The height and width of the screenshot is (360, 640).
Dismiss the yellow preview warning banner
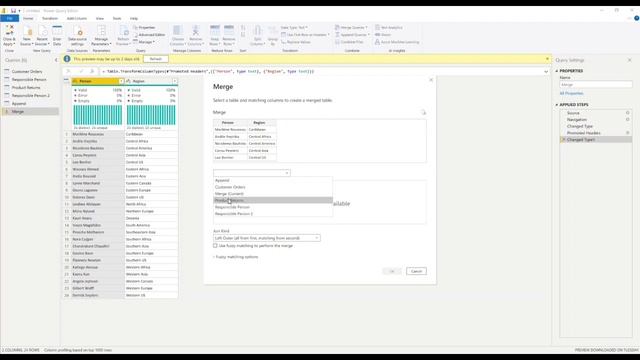547,59
